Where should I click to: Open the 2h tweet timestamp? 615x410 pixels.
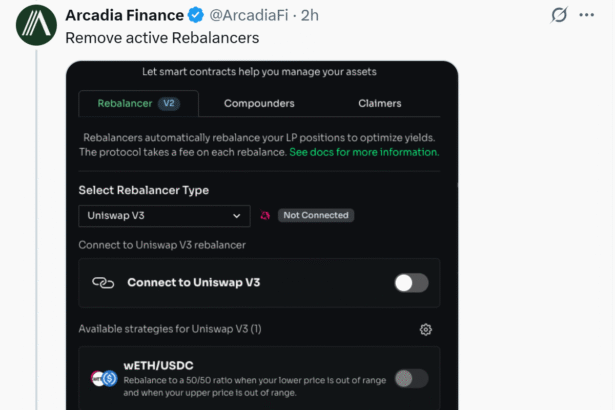coord(309,16)
